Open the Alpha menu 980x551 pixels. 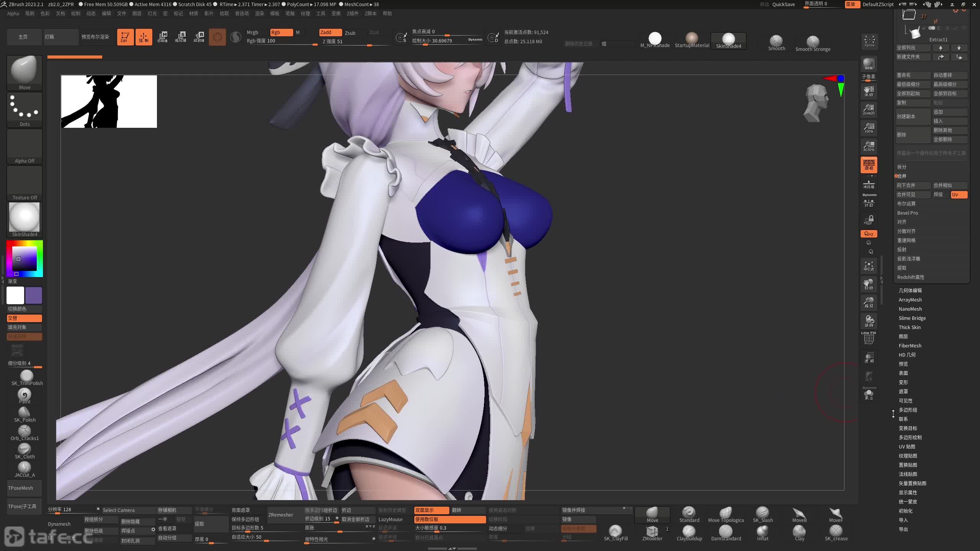[x=13, y=13]
